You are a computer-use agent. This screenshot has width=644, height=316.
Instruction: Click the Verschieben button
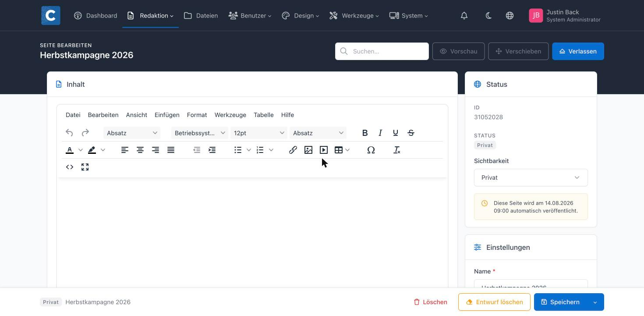point(518,51)
